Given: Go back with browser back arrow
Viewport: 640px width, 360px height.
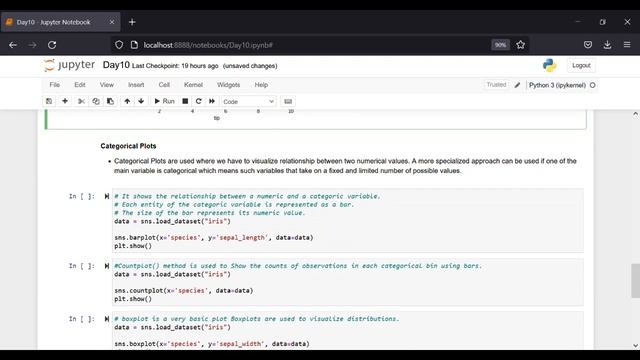Looking at the screenshot, I should [13, 45].
